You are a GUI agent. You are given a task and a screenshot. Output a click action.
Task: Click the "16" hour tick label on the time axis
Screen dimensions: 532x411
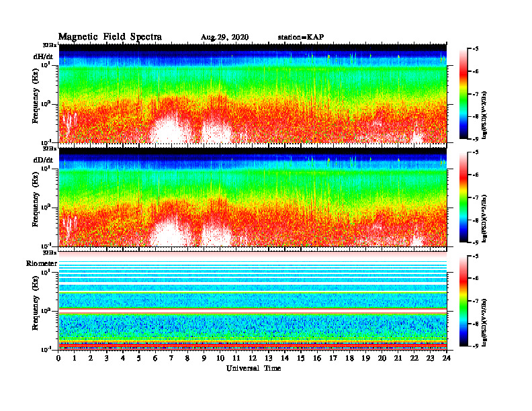click(317, 358)
